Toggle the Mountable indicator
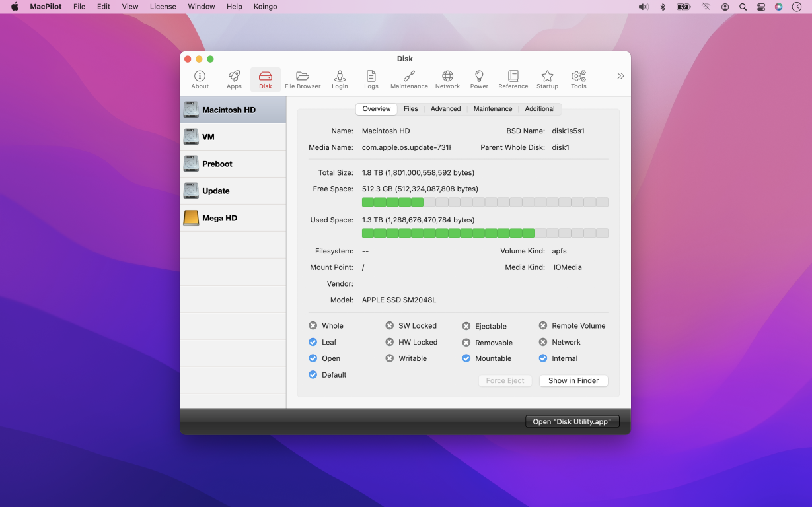This screenshot has width=812, height=507. tap(466, 358)
